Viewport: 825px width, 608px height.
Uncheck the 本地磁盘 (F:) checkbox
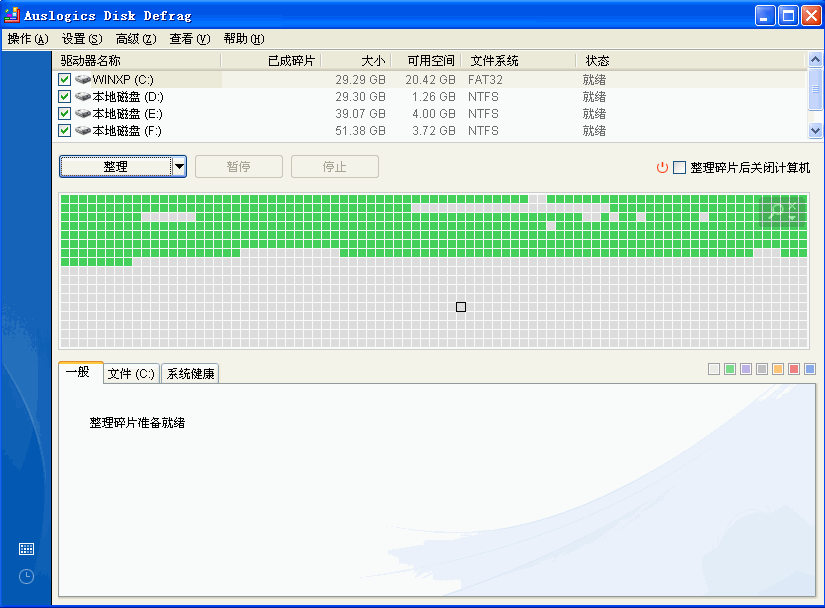pos(64,130)
